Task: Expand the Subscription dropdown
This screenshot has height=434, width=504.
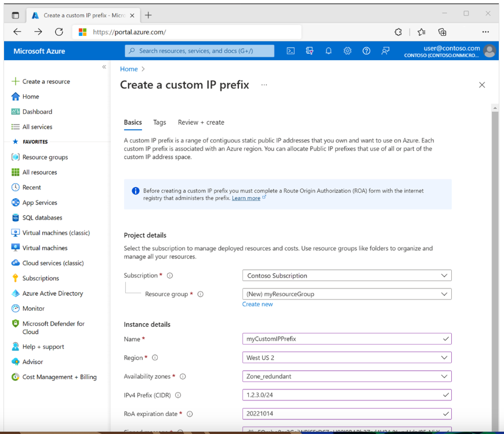Action: (x=347, y=275)
